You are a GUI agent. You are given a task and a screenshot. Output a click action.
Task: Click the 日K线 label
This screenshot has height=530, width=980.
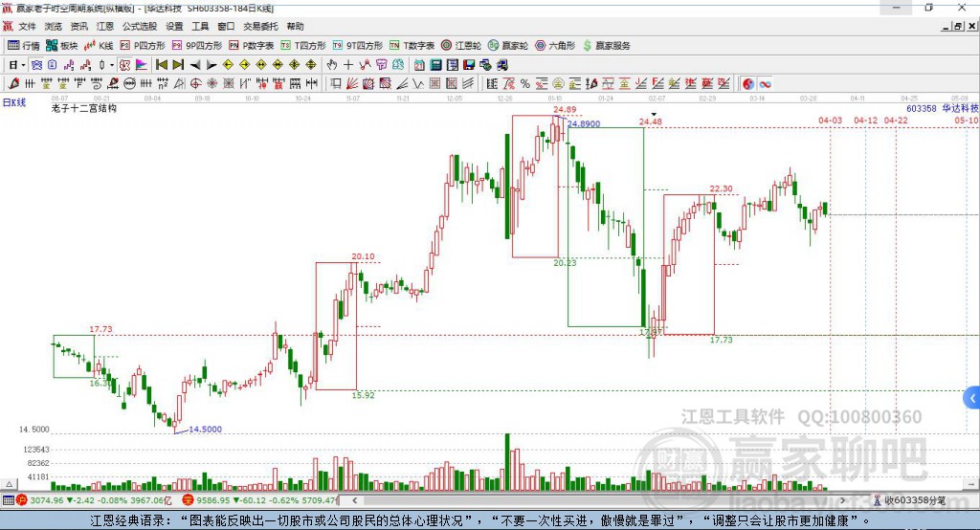[14, 102]
